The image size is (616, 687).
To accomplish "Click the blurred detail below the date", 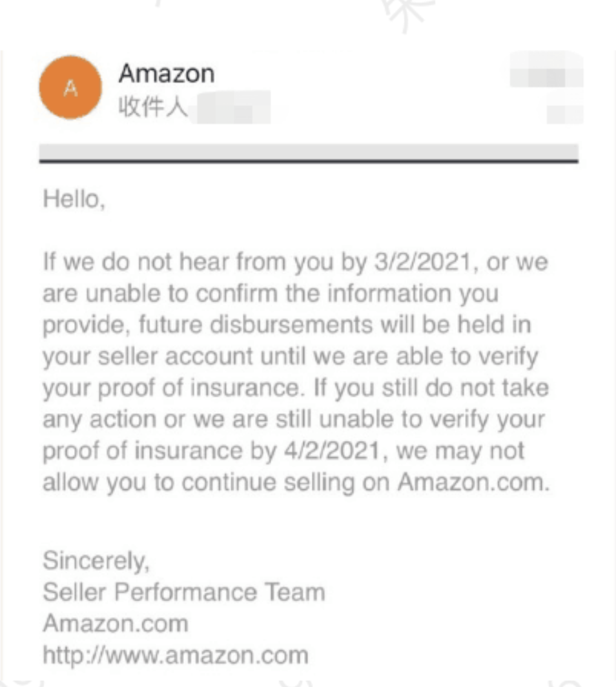I will click(565, 114).
